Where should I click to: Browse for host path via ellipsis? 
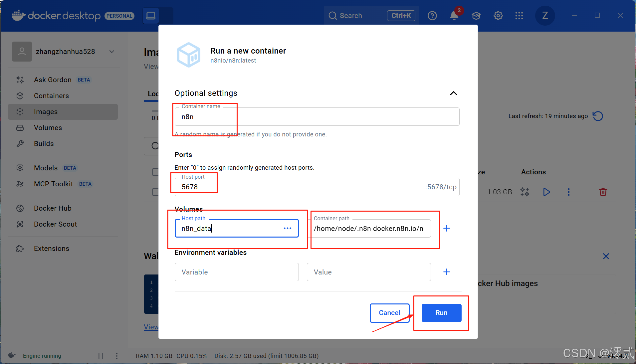pos(288,228)
